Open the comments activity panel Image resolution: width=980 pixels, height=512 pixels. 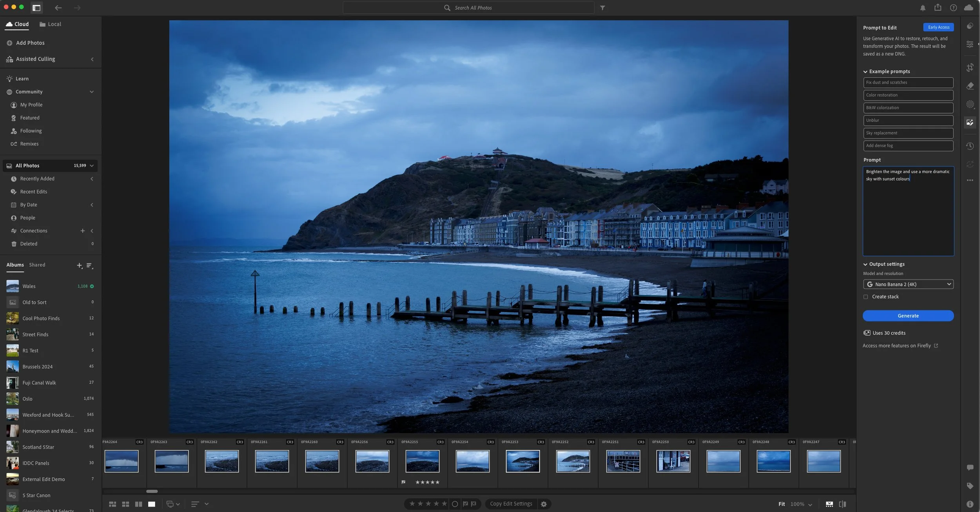(x=970, y=467)
